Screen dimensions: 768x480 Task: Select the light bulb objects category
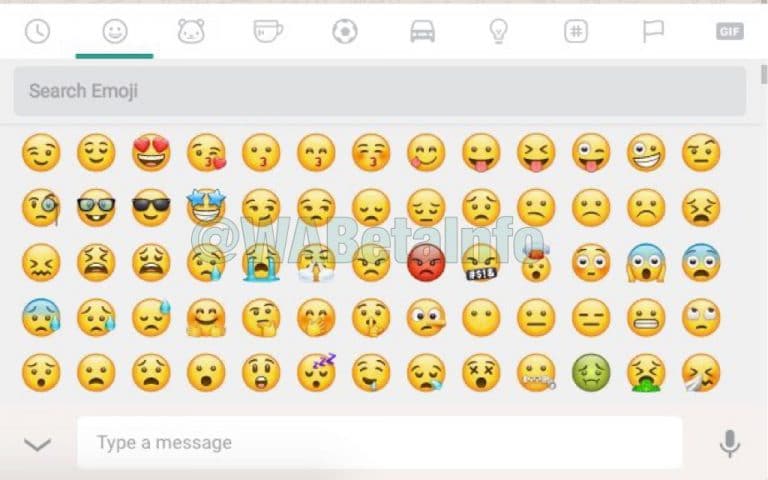[498, 32]
